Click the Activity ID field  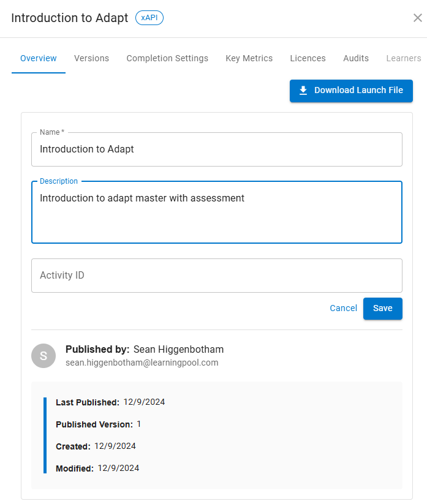[x=217, y=276]
